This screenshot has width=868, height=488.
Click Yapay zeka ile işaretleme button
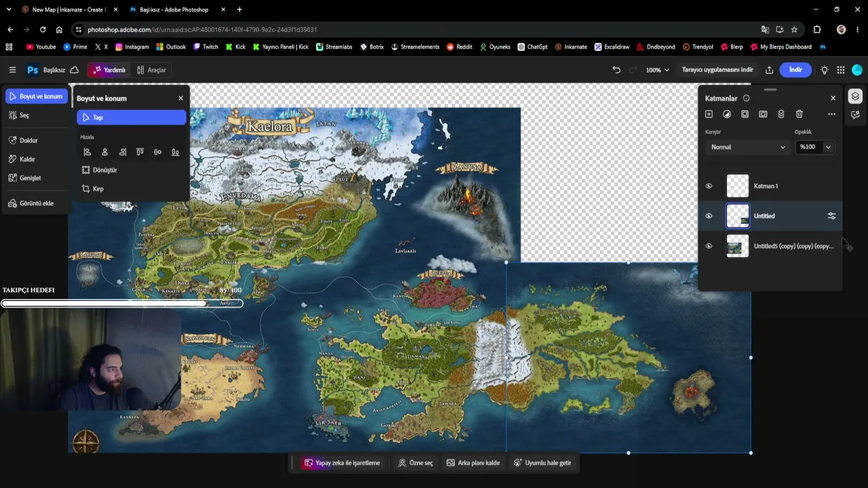tap(342, 463)
